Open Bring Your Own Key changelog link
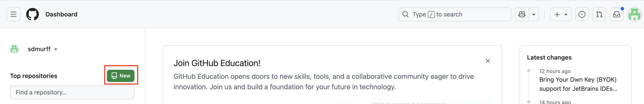The height and width of the screenshot is (104, 644). pos(578,84)
